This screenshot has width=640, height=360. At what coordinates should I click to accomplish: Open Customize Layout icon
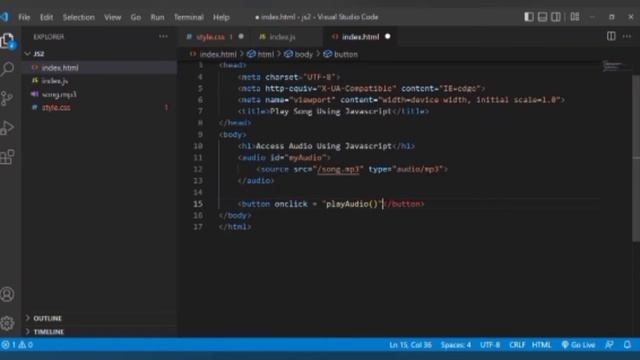(575, 17)
